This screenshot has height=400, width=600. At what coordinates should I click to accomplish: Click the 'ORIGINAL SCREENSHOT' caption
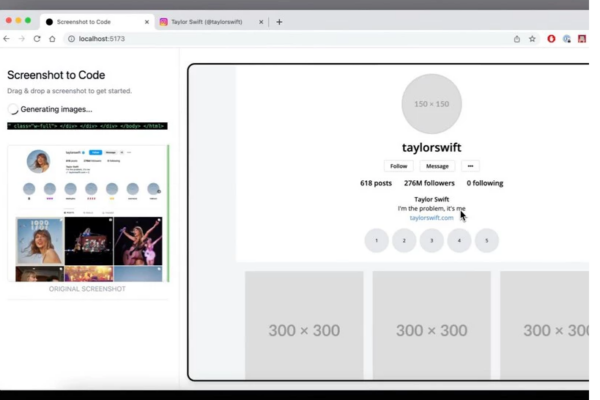click(x=87, y=289)
